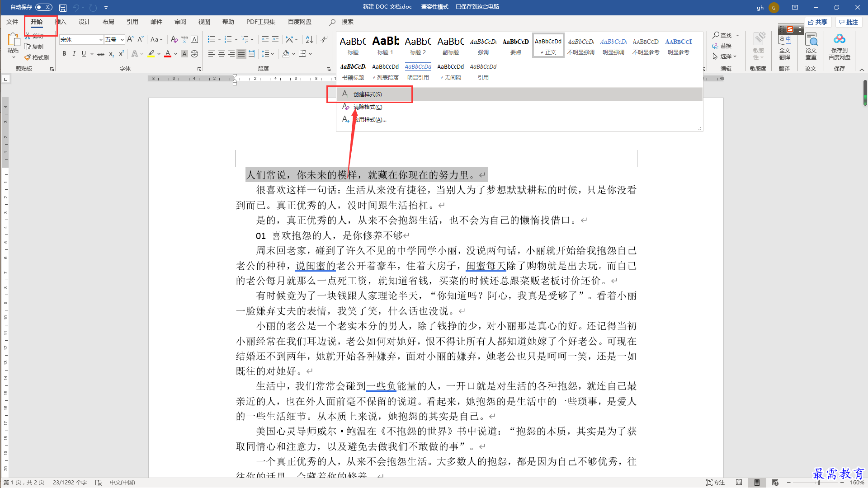
Task: Click the Clear Formatting eraser icon
Action: click(x=174, y=39)
